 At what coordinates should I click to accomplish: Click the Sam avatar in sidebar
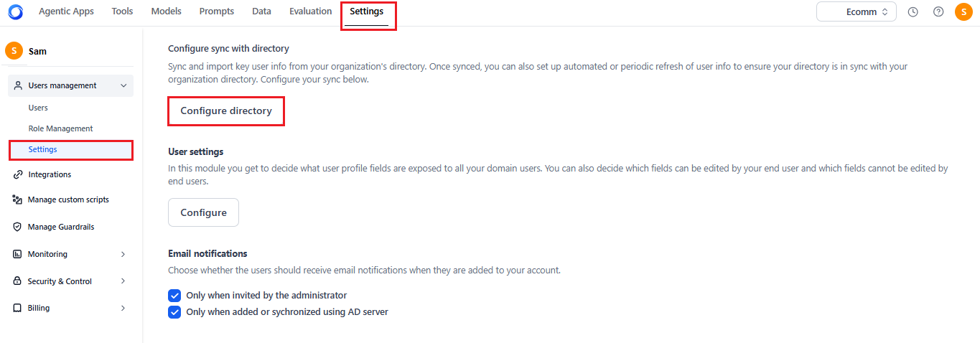pyautogui.click(x=14, y=51)
